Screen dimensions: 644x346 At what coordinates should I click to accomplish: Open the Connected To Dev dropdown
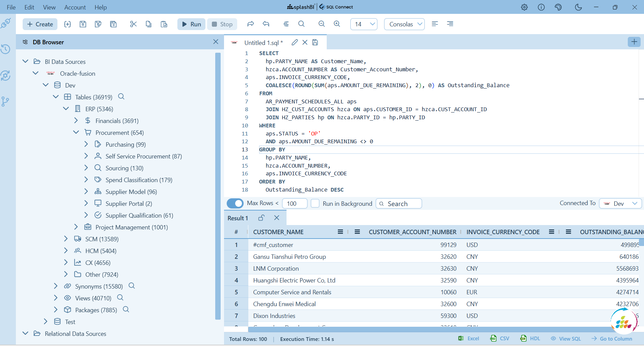(x=620, y=203)
